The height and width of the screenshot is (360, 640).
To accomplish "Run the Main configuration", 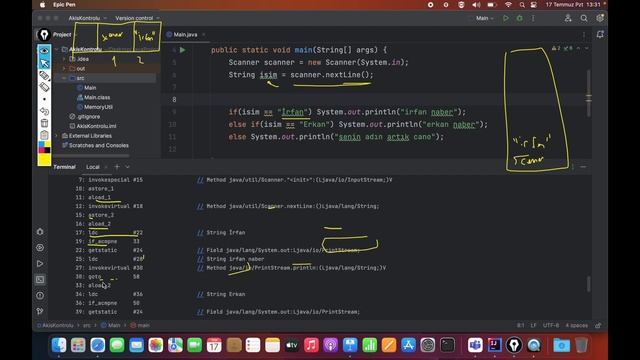I will pyautogui.click(x=506, y=18).
